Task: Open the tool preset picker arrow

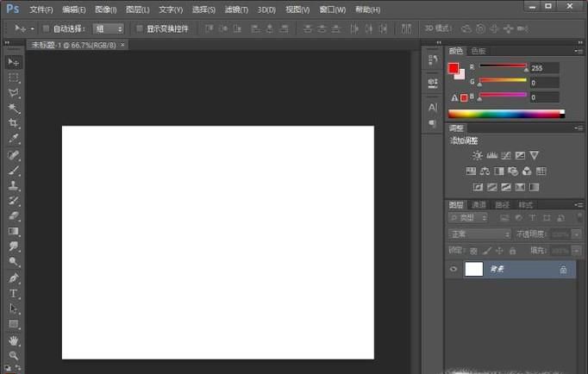Action: pyautogui.click(x=33, y=28)
